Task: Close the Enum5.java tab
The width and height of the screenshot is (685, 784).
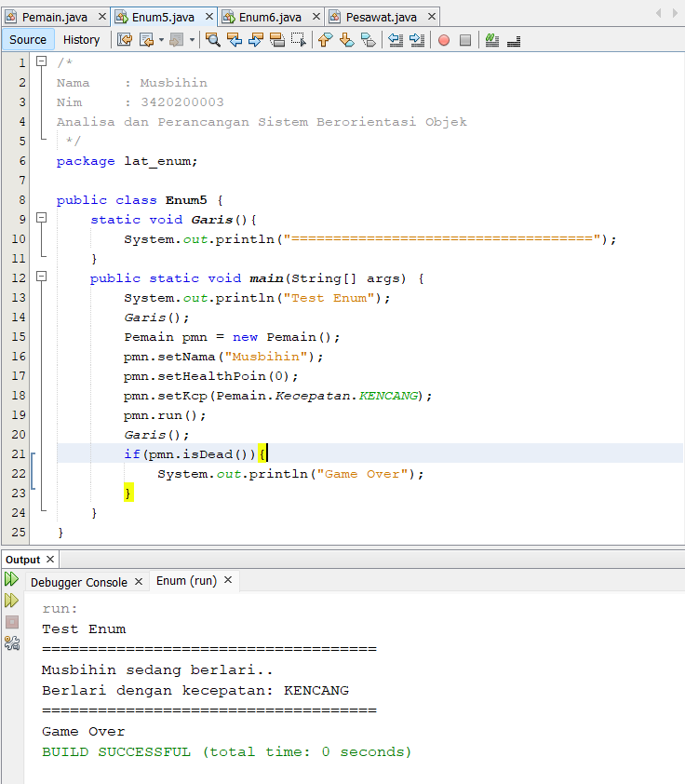Action: point(209,17)
